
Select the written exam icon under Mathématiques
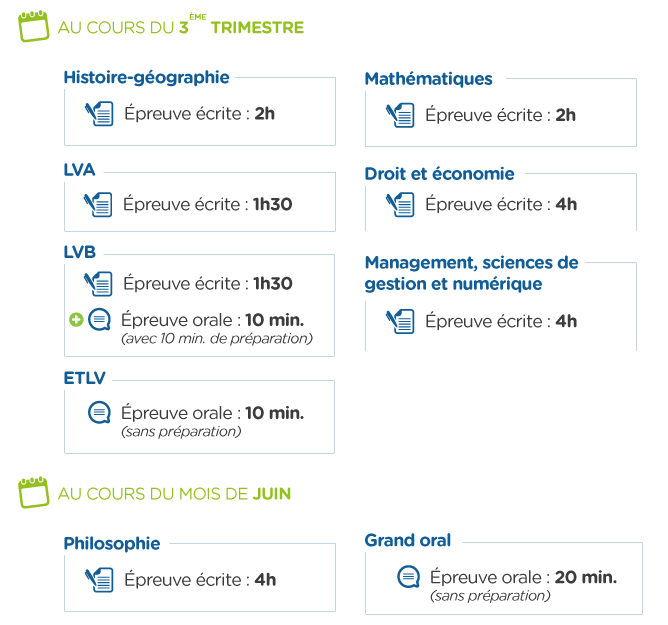(400, 115)
